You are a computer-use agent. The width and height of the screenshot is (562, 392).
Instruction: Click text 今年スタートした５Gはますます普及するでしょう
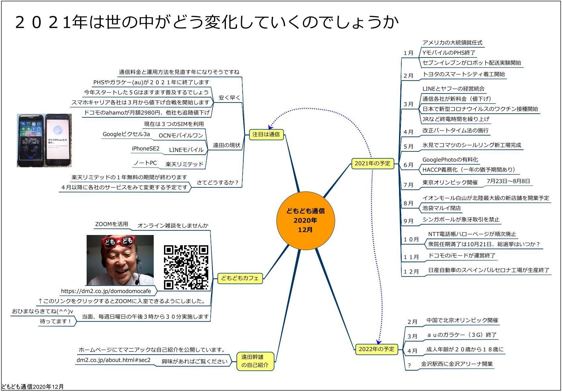click(146, 92)
